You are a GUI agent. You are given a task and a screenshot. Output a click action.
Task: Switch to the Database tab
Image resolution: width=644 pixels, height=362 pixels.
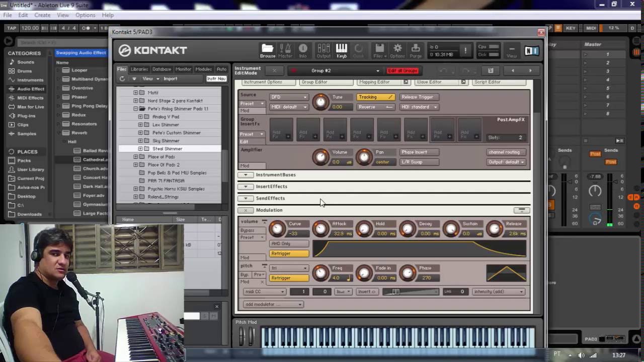[x=162, y=69]
